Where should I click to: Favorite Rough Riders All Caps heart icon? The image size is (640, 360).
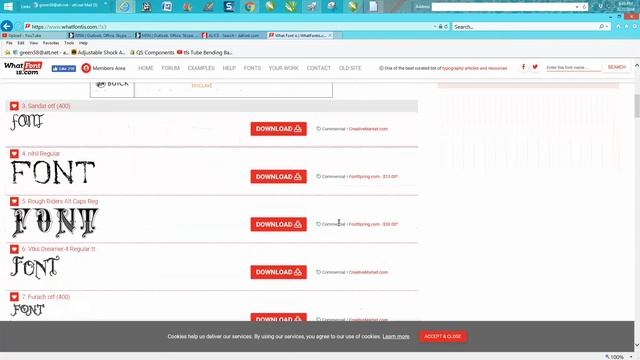click(14, 201)
